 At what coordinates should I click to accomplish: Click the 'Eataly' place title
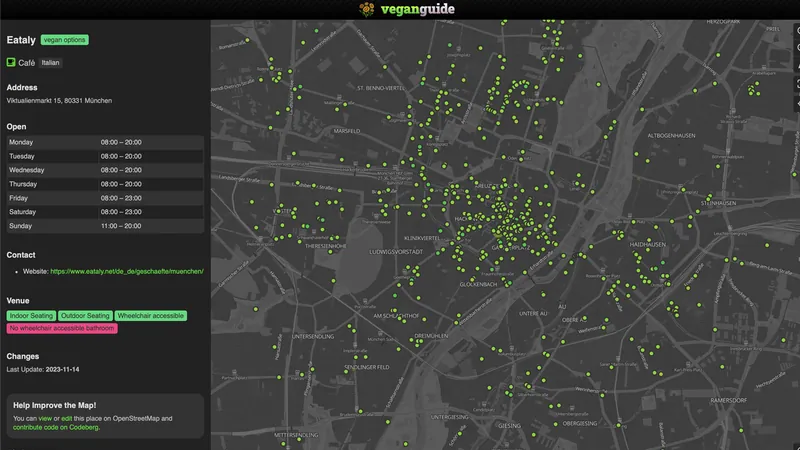point(20,40)
